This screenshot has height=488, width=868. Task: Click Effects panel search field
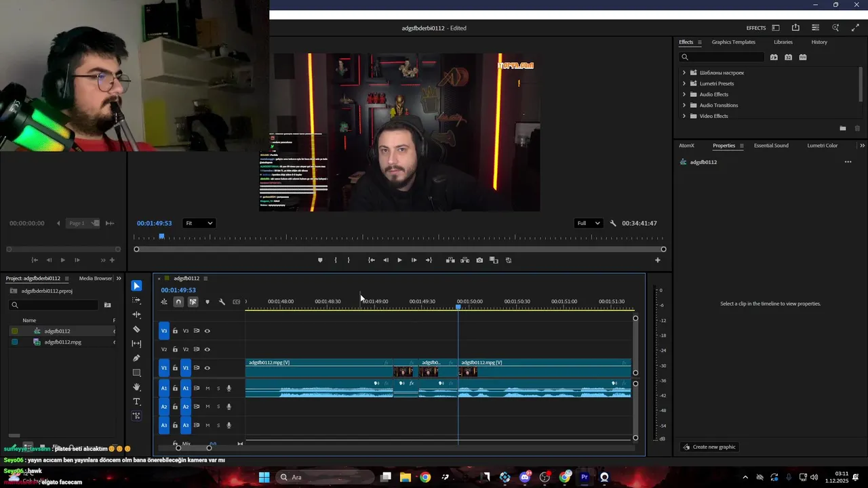[722, 57]
